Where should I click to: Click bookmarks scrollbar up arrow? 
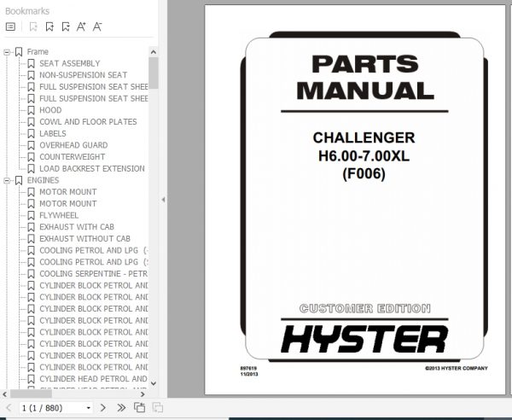pyautogui.click(x=154, y=52)
